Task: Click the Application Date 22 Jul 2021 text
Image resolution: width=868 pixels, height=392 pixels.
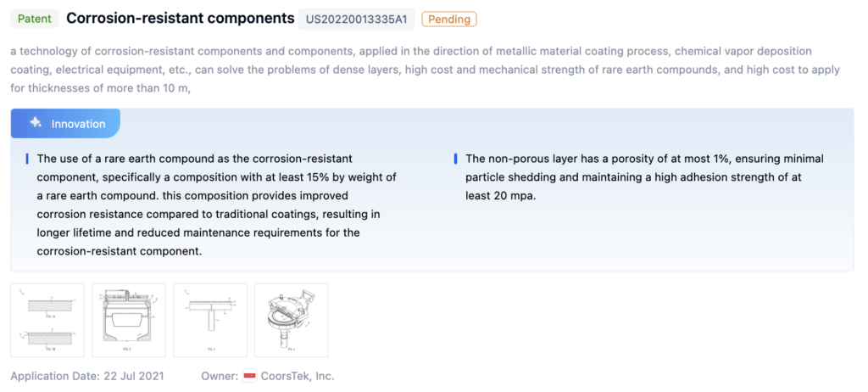Action: tap(87, 375)
